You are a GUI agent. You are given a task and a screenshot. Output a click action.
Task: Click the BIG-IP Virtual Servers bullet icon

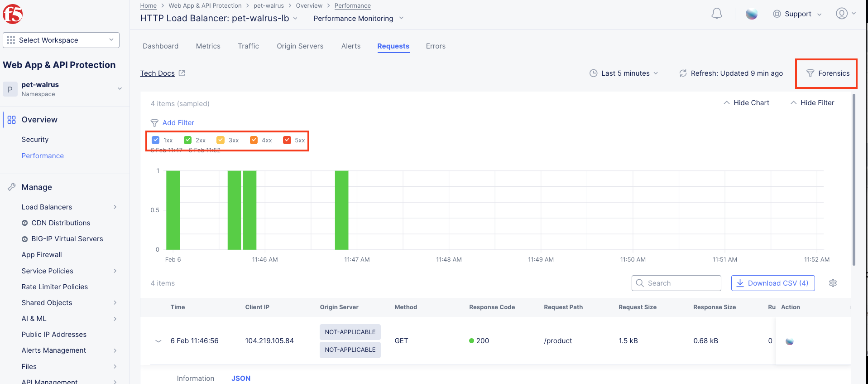click(25, 239)
